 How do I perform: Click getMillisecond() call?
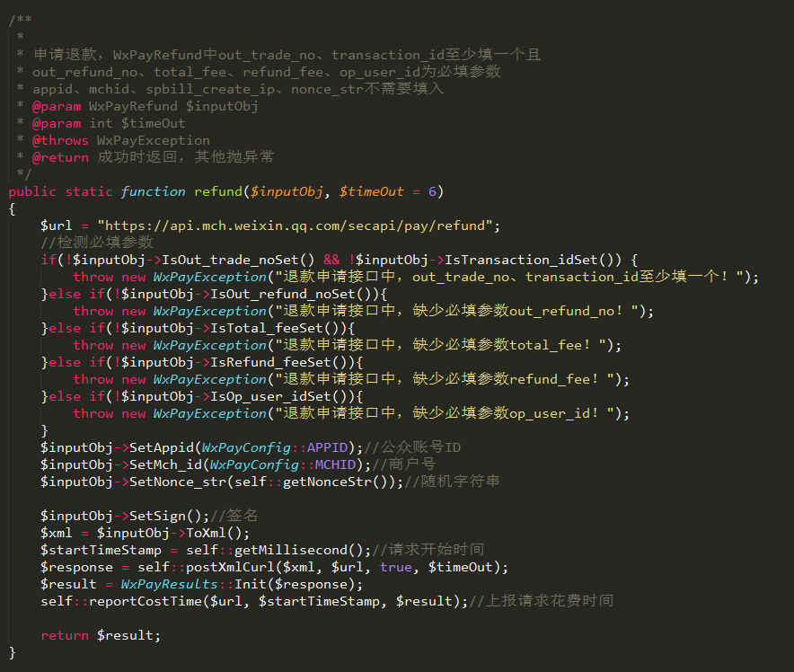[x=298, y=551]
